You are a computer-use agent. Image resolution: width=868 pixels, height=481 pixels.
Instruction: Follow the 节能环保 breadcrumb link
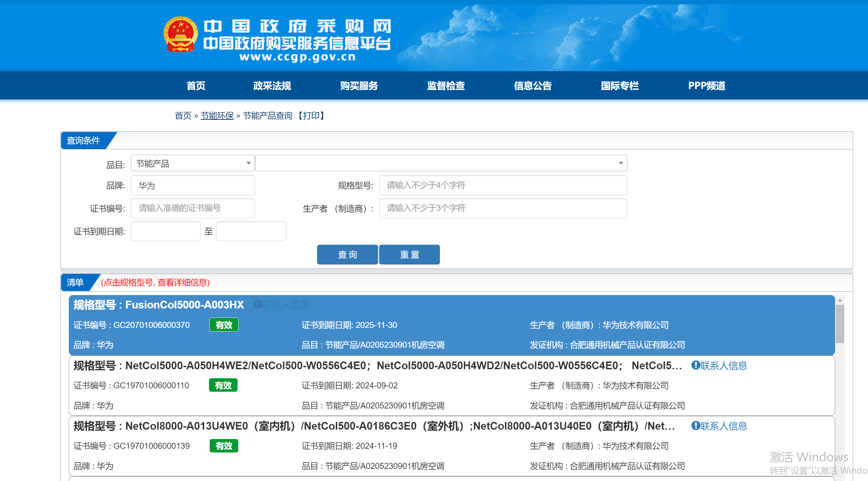217,115
